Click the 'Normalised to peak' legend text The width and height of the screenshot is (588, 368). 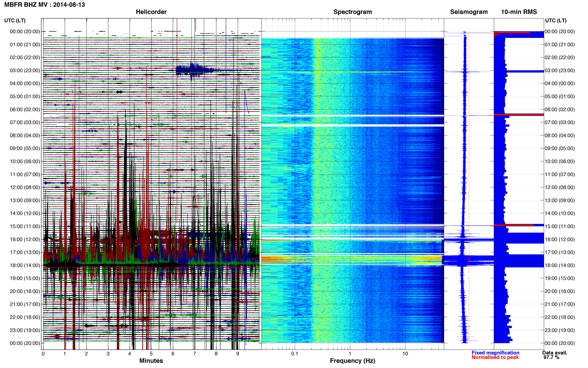[495, 357]
